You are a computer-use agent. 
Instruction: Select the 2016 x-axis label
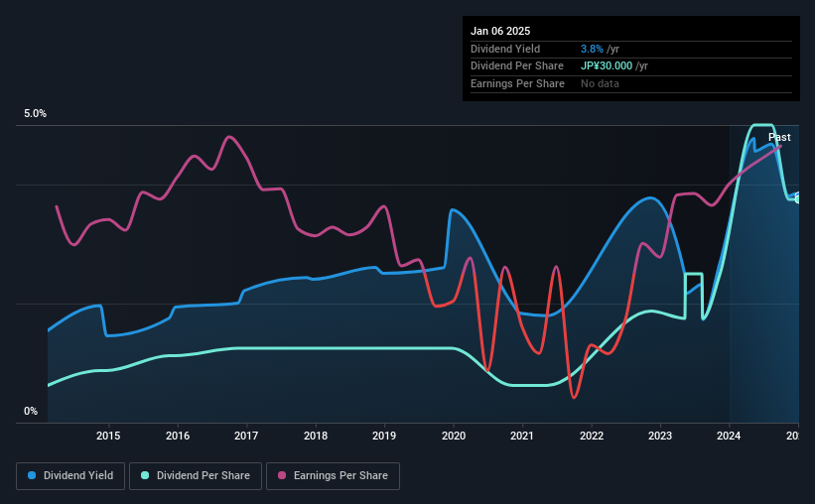pos(178,436)
